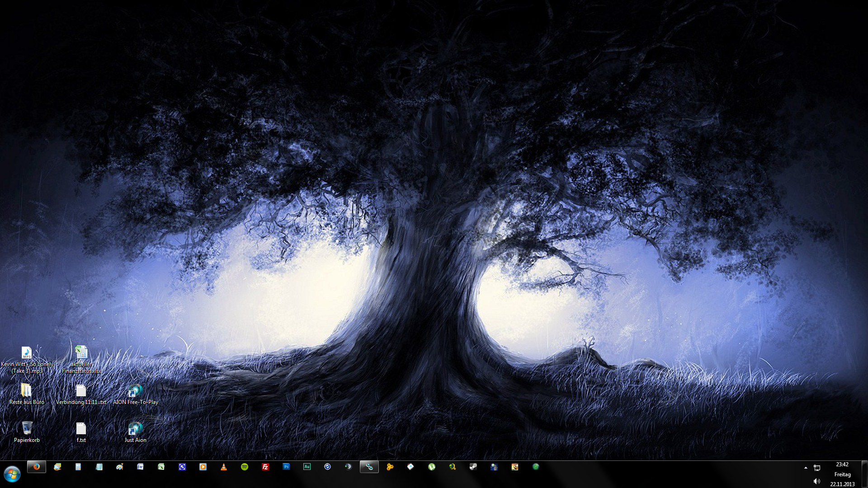Click the blue circular-arrows taskbar icon
Viewport: 868px width, 488px height.
coord(328,467)
